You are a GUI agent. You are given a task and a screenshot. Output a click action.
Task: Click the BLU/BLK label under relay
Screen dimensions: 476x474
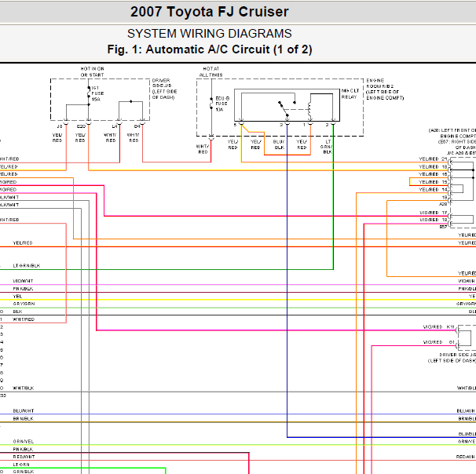click(279, 144)
